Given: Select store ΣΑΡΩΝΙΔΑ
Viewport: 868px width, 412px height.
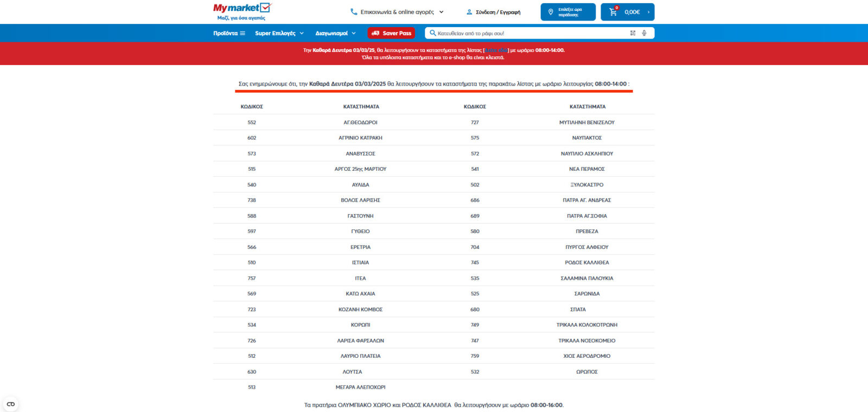Looking at the screenshot, I should coord(587,294).
